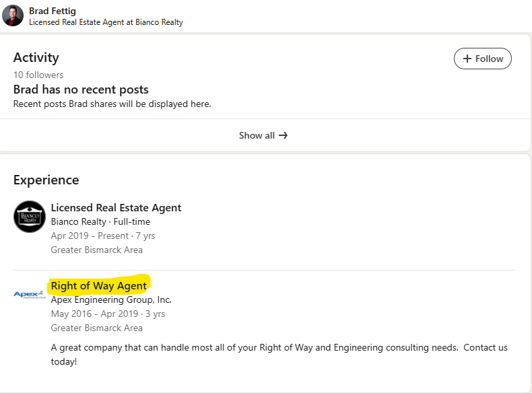Open the Apex Engineering Group logo icon
Screen dimensions: 532x393
tap(30, 295)
